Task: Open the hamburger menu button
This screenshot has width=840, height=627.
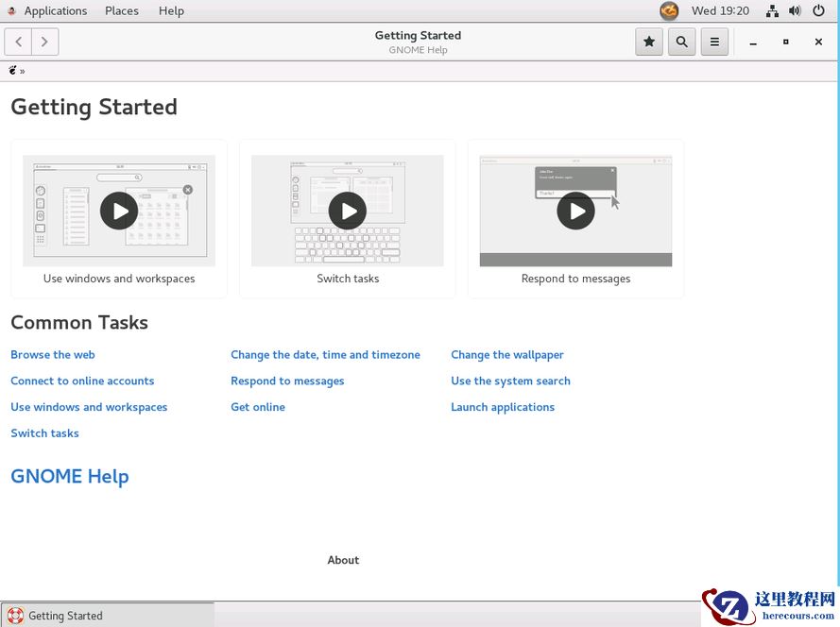Action: [x=714, y=42]
